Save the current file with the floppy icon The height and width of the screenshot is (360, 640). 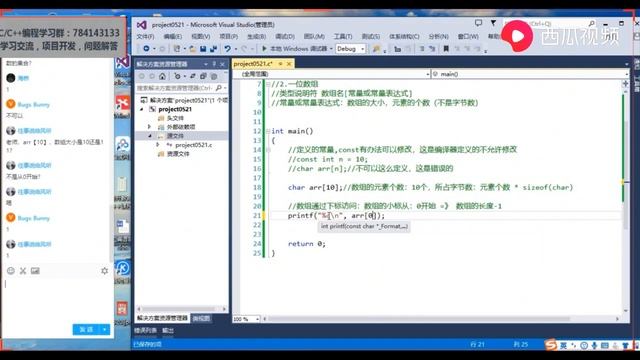(203, 49)
